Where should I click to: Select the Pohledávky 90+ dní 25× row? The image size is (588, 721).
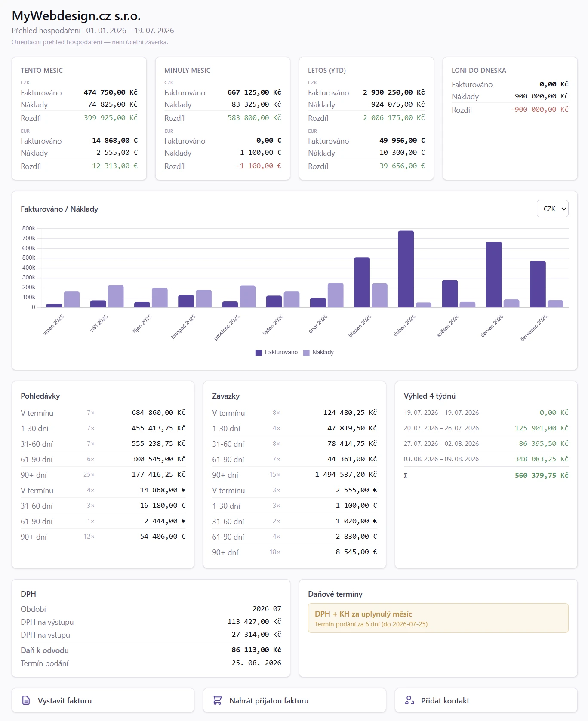[103, 475]
